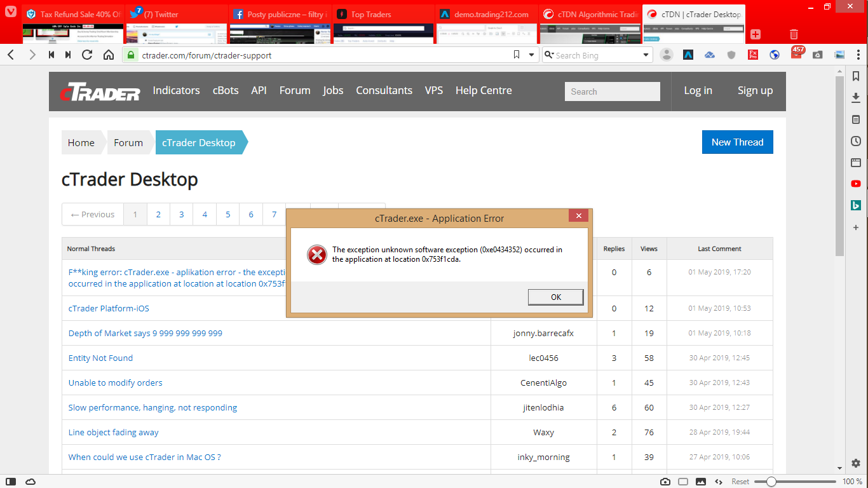This screenshot has height=488, width=868.
Task: Capture page with camera icon
Action: click(665, 482)
